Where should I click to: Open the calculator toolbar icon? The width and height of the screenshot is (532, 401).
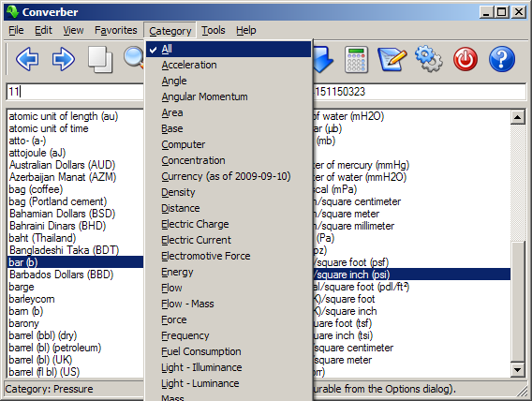[356, 60]
